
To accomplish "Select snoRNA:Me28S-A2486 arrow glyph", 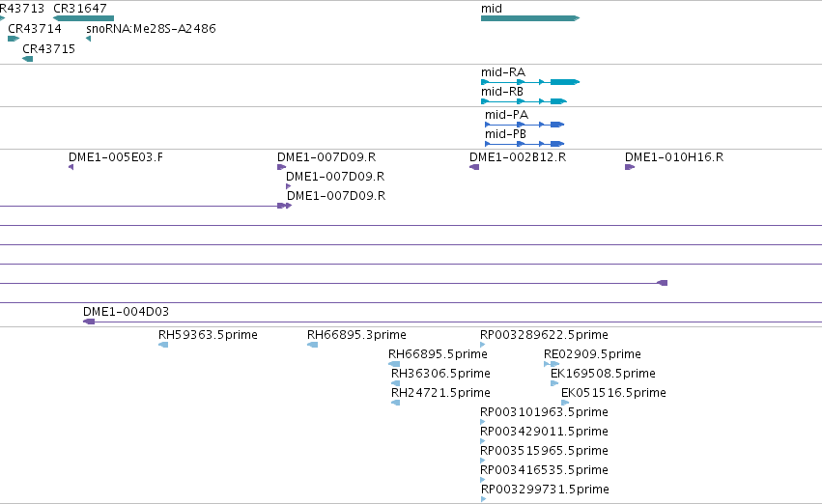I will tap(89, 39).
